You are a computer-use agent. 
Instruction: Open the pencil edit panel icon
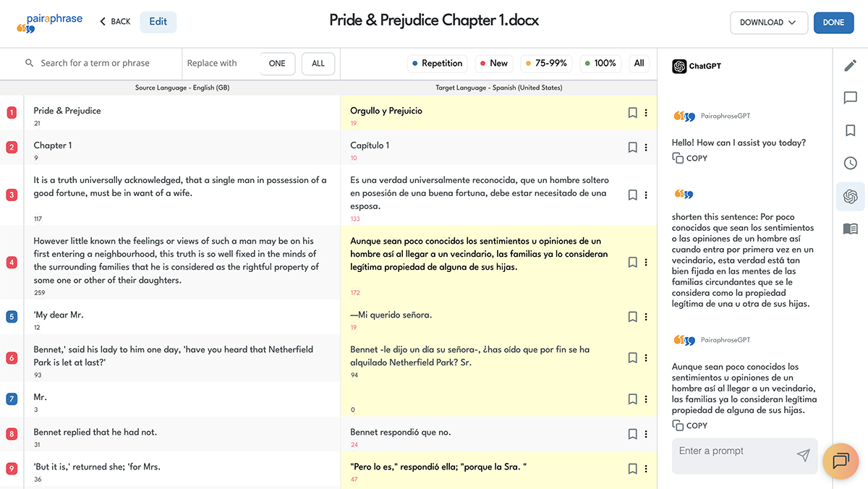point(851,66)
